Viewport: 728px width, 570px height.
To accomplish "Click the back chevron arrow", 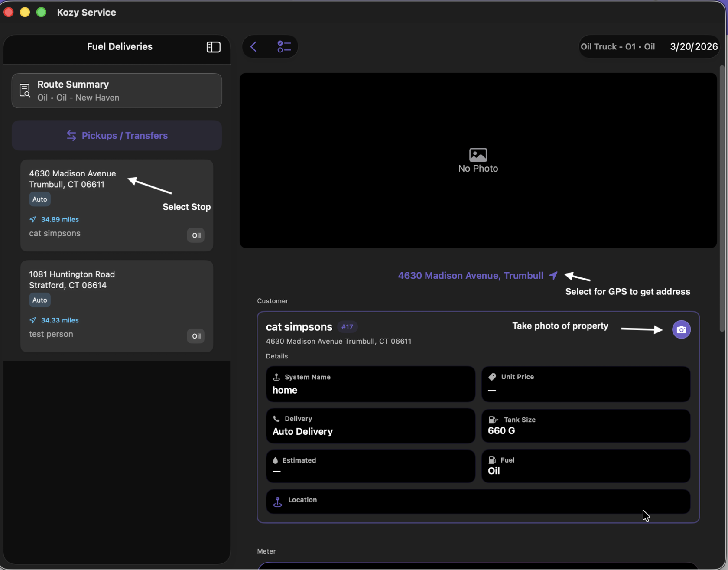I will (254, 47).
